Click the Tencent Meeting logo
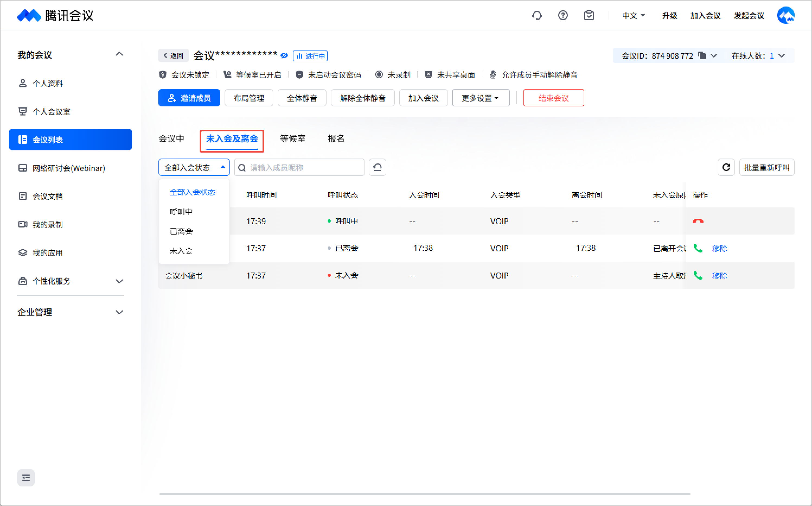 tap(56, 15)
